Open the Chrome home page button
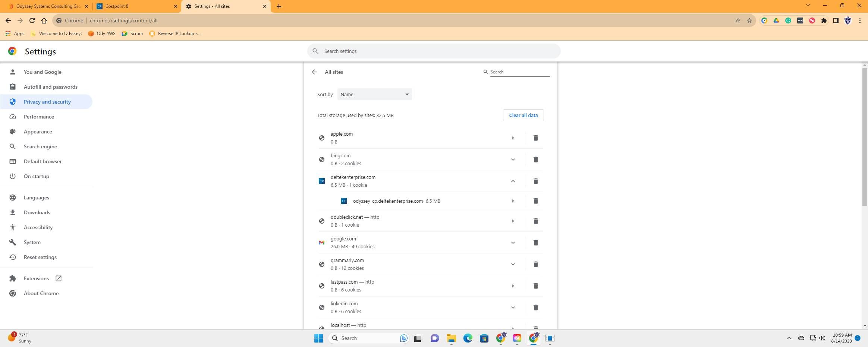 (x=44, y=20)
